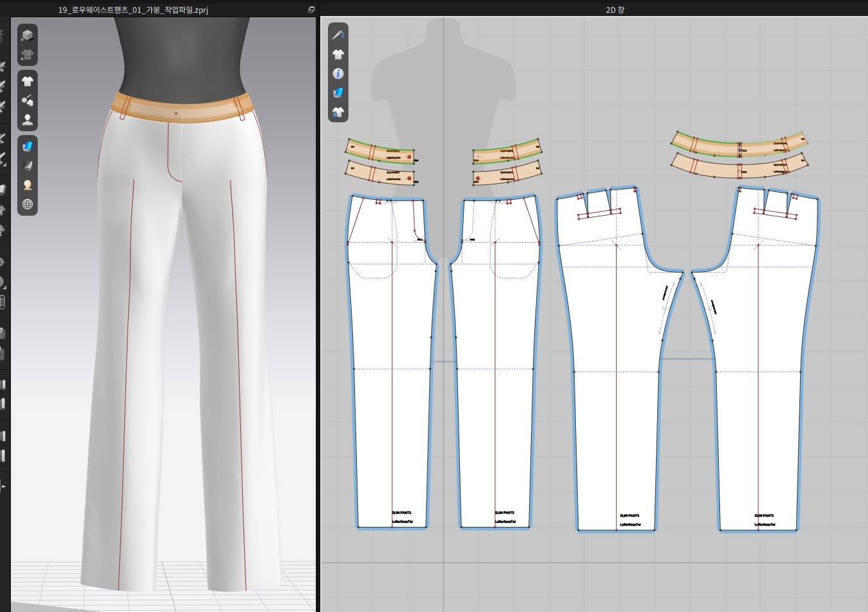868x612 pixels.
Task: Select the blue fabric render icon in 3D view
Action: coord(27,147)
